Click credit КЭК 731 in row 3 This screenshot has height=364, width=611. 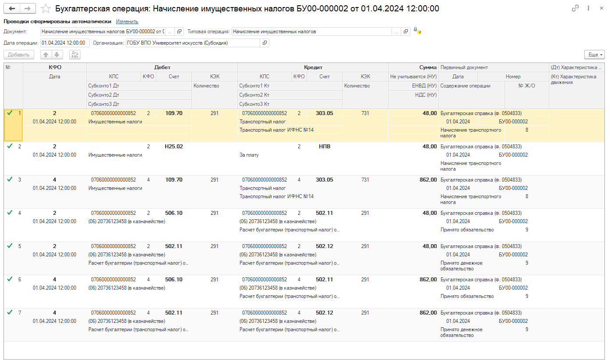[365, 180]
